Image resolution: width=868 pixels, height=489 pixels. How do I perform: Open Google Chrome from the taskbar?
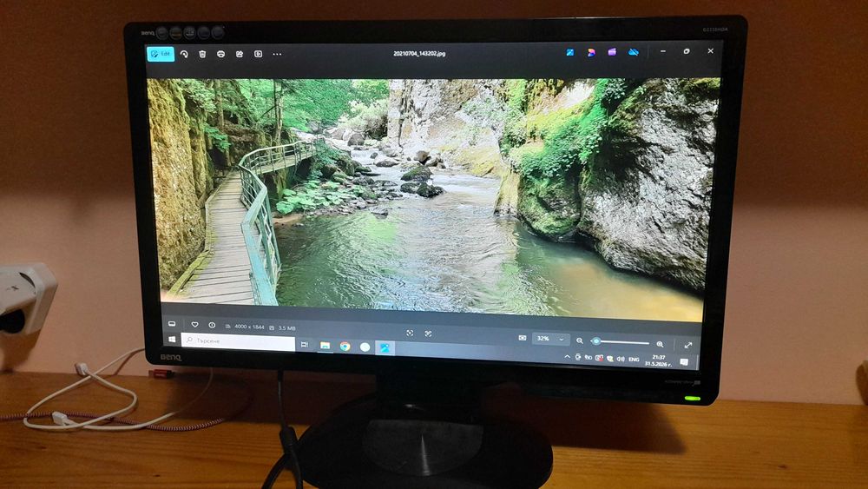coord(345,346)
